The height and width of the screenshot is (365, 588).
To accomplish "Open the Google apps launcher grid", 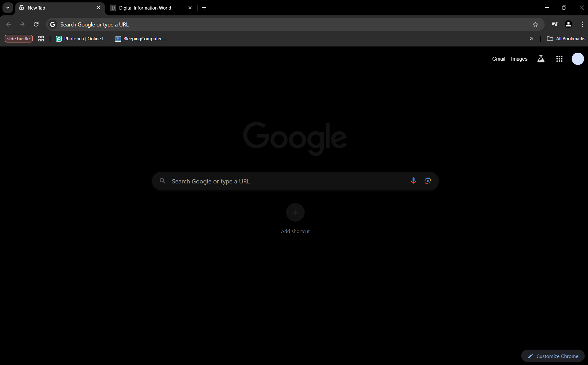I will tap(559, 59).
